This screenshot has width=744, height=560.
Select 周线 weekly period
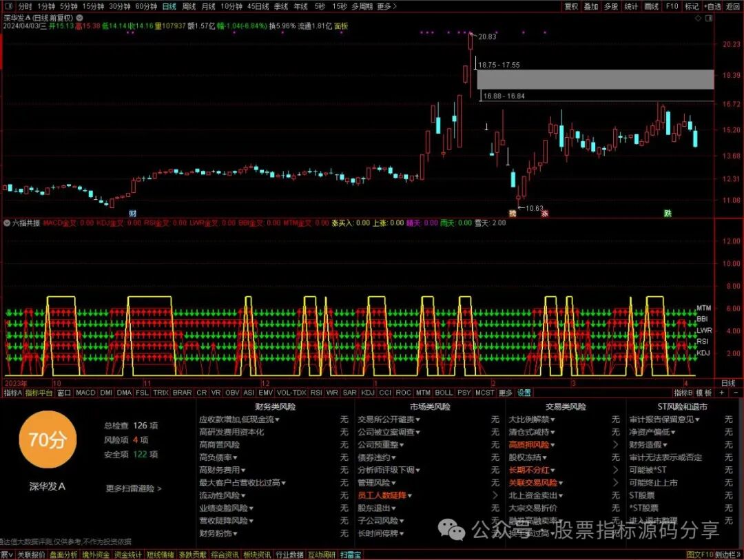(189, 6)
